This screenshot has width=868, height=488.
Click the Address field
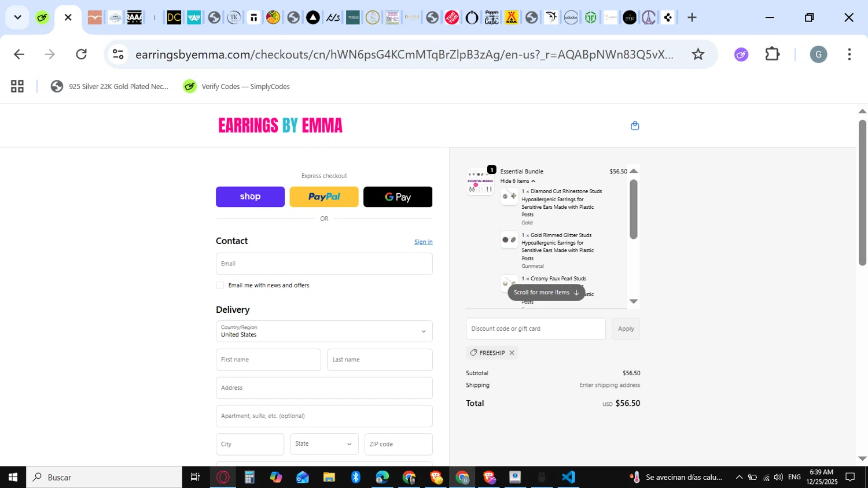click(324, 388)
